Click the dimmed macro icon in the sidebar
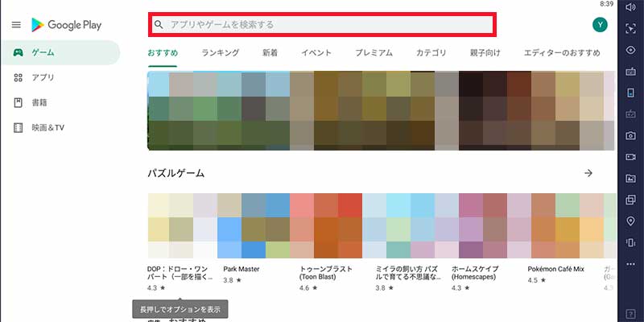644x322 pixels. coord(630,114)
